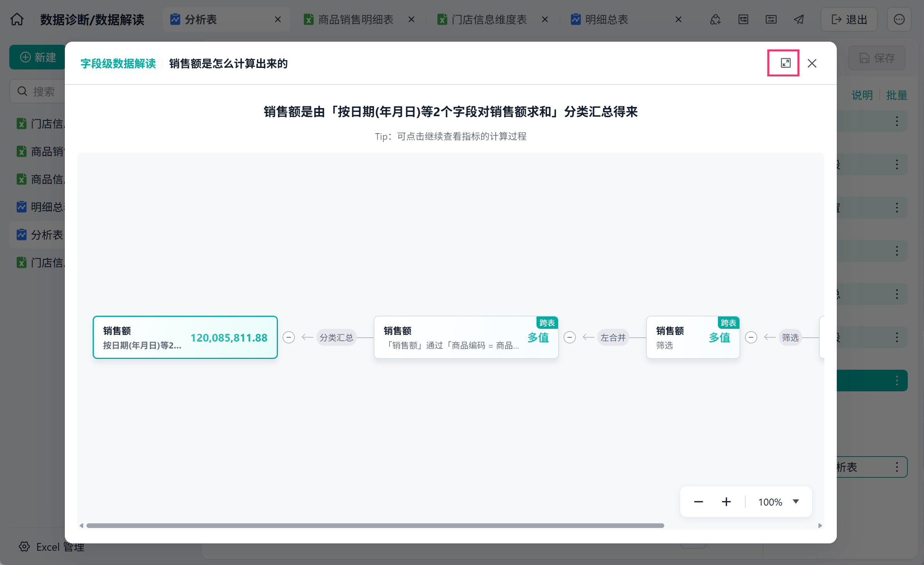Select the 销售额 120,085,811.88 card
Image resolution: width=924 pixels, height=565 pixels.
[185, 337]
